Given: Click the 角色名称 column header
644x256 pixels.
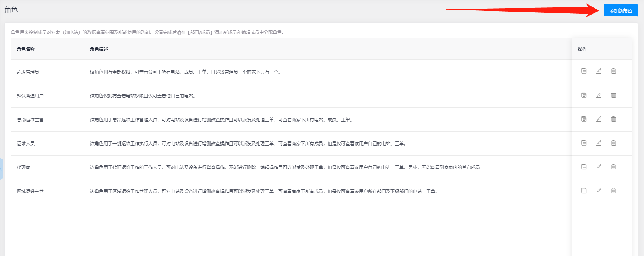Looking at the screenshot, I should [26, 49].
